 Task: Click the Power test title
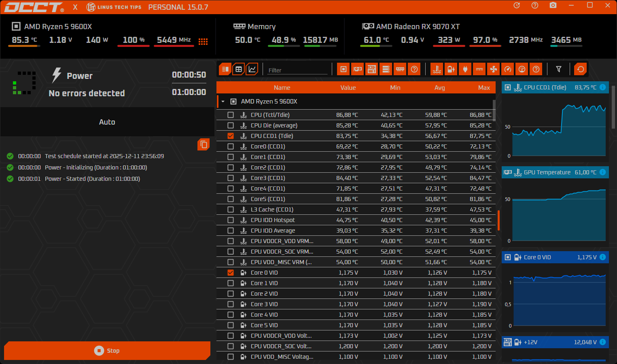80,76
